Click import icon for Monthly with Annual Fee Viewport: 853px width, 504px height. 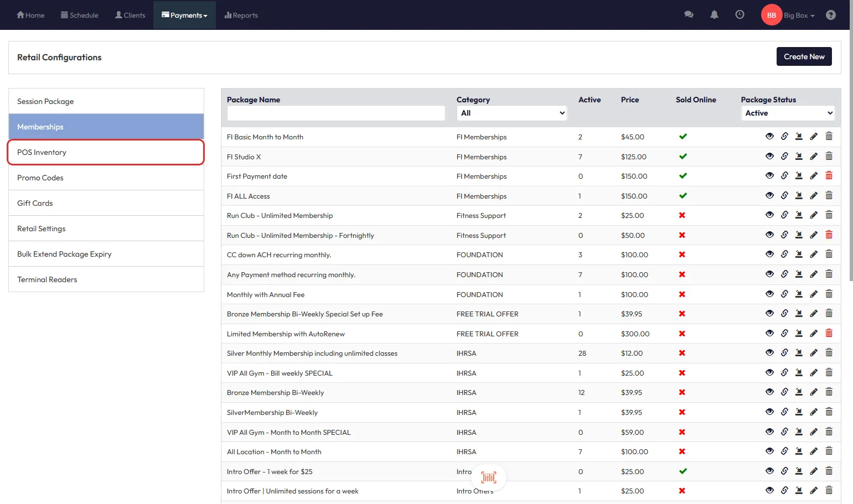point(799,294)
